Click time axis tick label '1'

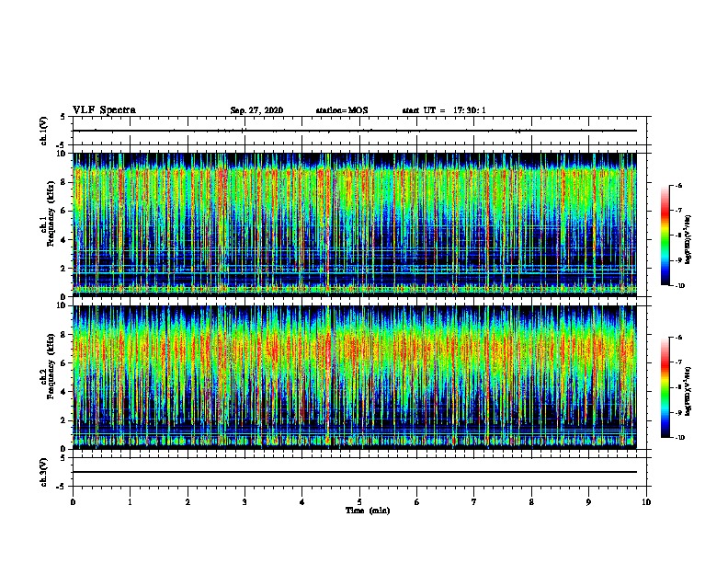131,502
